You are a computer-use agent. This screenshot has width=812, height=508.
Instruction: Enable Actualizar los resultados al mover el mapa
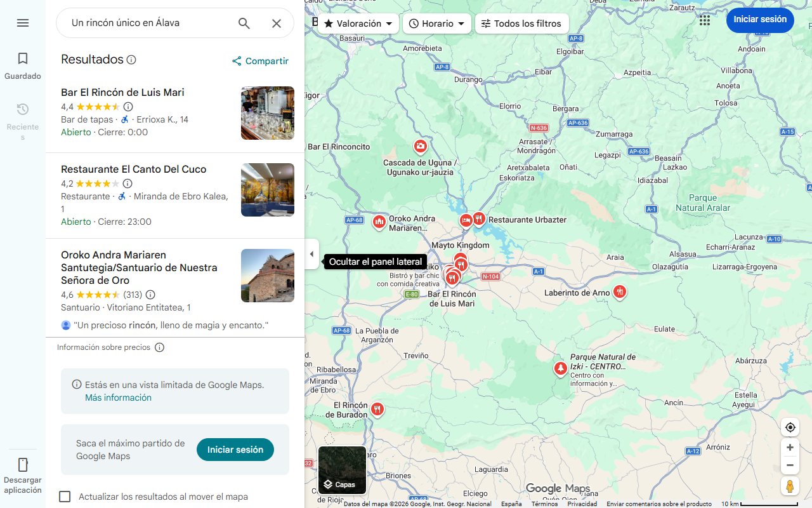click(65, 497)
